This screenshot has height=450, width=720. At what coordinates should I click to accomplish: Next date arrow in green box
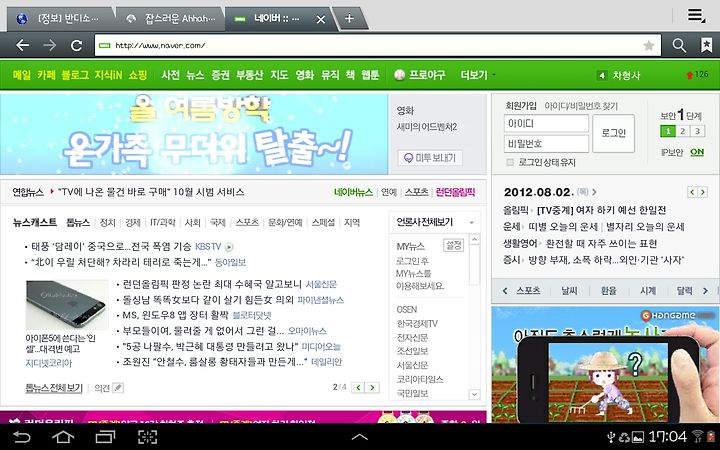point(703,192)
